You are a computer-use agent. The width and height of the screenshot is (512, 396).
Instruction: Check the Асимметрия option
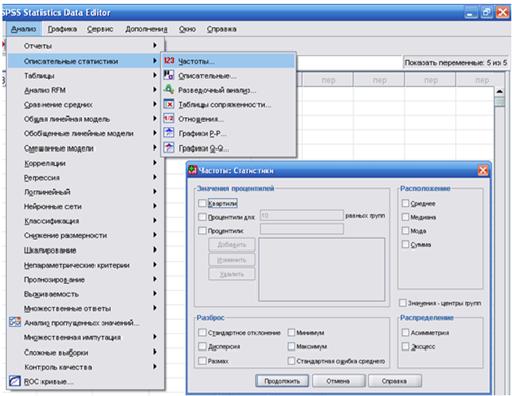point(405,332)
